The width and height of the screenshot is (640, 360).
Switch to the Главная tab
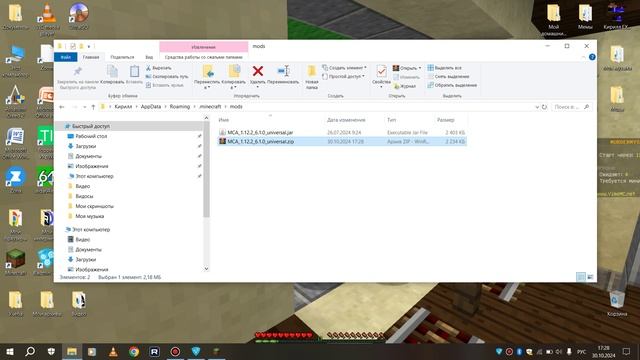[x=91, y=57]
